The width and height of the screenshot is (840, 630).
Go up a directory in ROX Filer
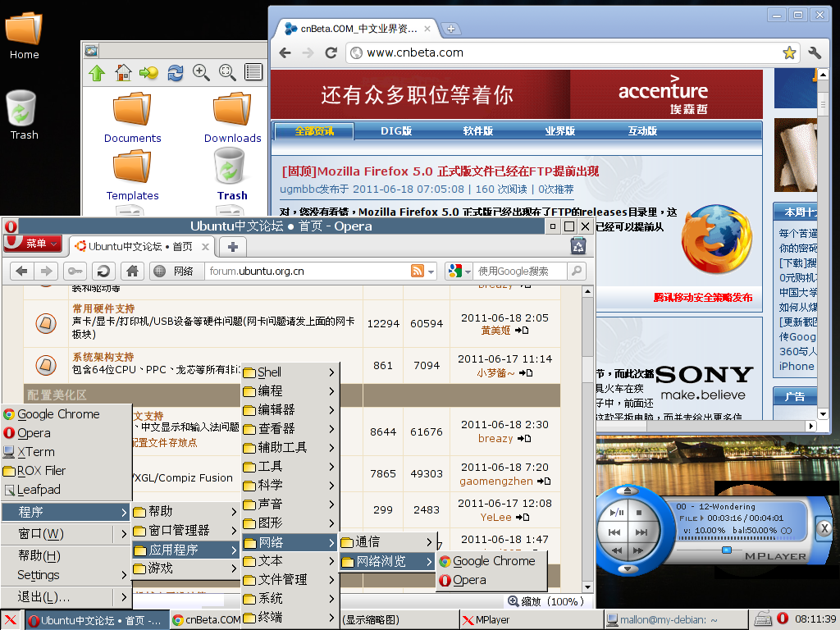tap(97, 73)
